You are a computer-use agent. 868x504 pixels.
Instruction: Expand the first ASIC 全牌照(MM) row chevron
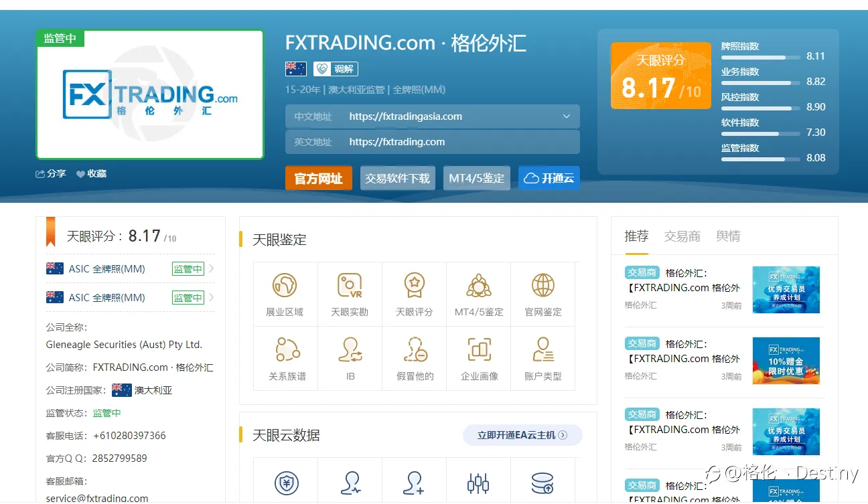[x=212, y=269]
